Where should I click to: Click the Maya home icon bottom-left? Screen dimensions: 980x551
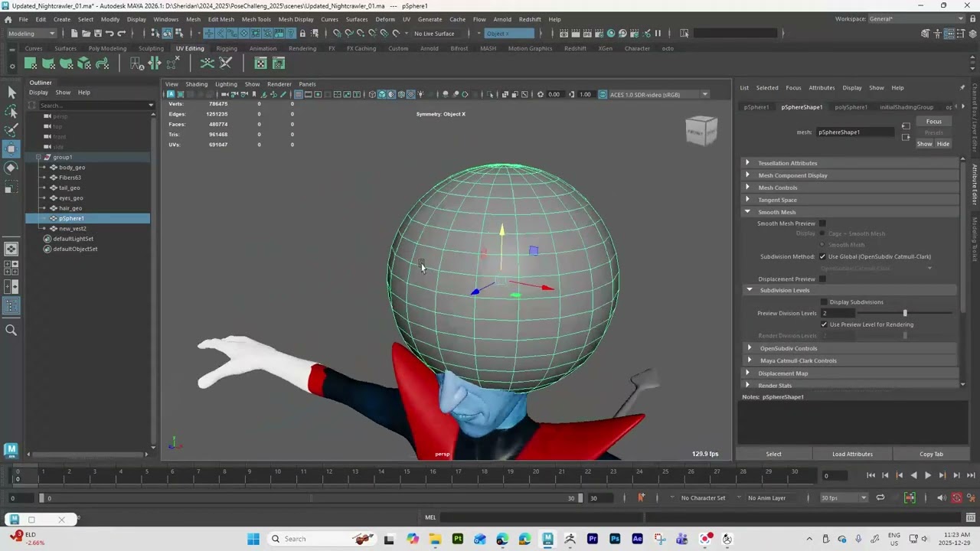click(x=11, y=450)
